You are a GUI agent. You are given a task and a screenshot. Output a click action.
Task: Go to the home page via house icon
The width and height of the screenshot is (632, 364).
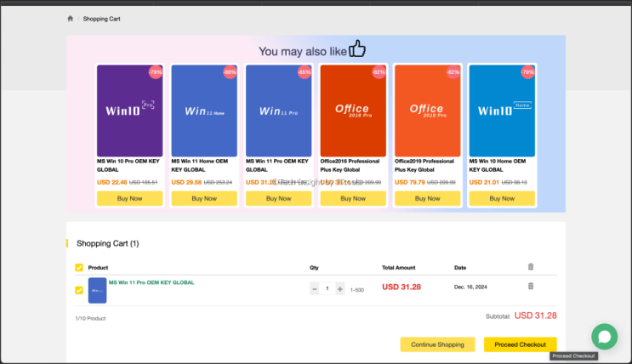70,19
